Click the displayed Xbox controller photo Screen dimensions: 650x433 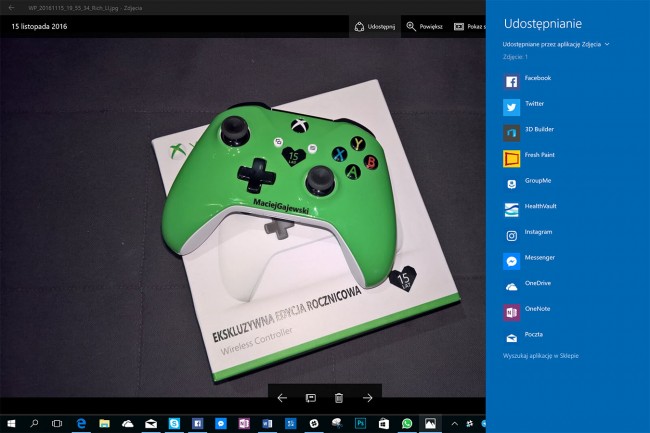coord(243,218)
